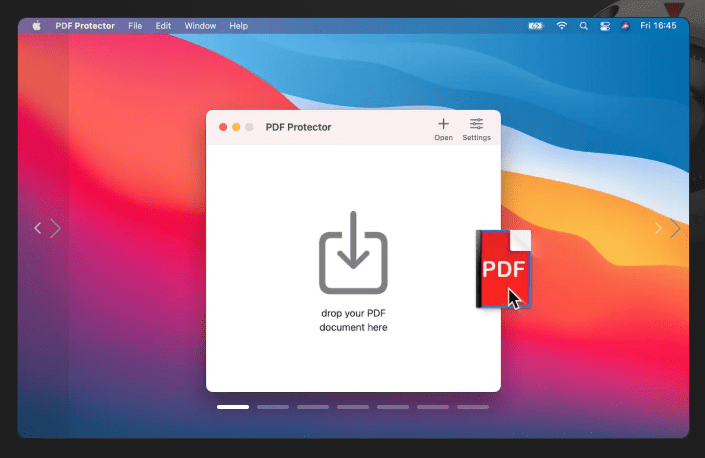Open the Wi-Fi menu bar icon

coord(562,26)
